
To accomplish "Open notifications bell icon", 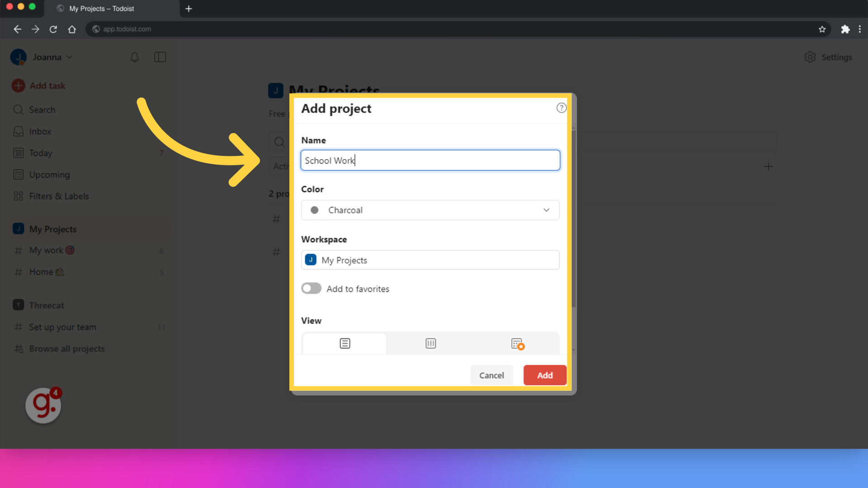I will pyautogui.click(x=135, y=57).
